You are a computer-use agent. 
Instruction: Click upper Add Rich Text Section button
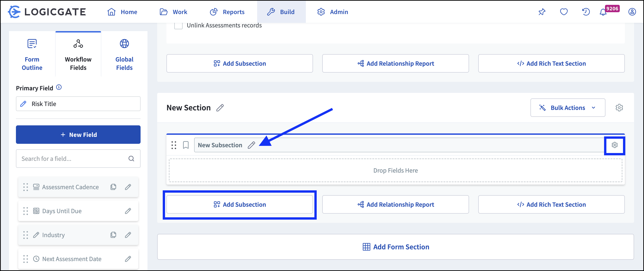pyautogui.click(x=551, y=63)
